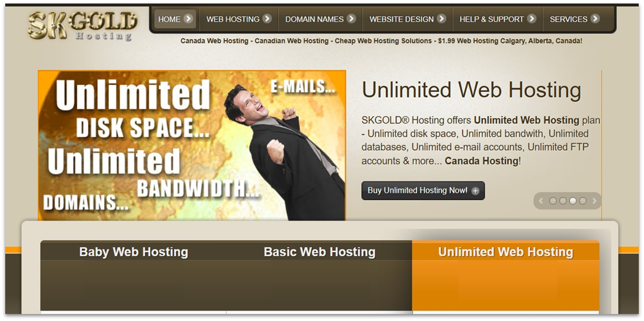Click plus icon on Buy Unlimited Hosting button
The image size is (644, 321).
click(x=475, y=191)
